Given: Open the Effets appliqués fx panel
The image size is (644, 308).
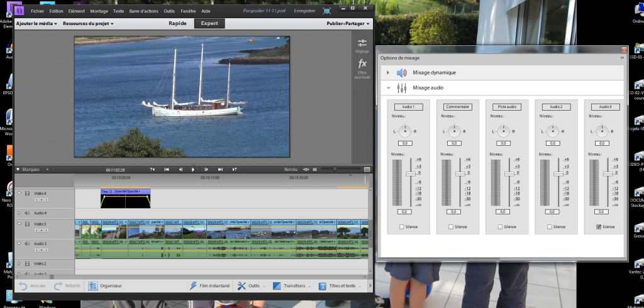Looking at the screenshot, I should (362, 65).
